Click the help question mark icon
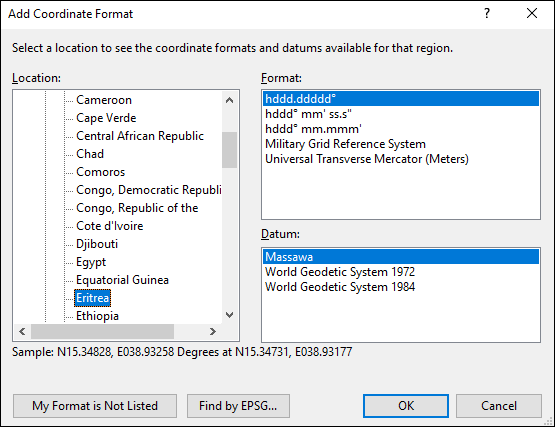555x427 pixels. (x=487, y=13)
